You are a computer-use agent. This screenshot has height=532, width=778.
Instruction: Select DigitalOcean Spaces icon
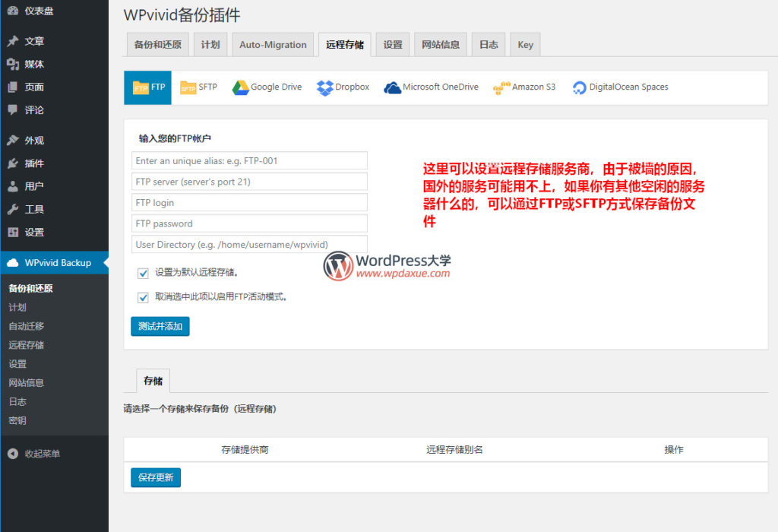[x=580, y=87]
